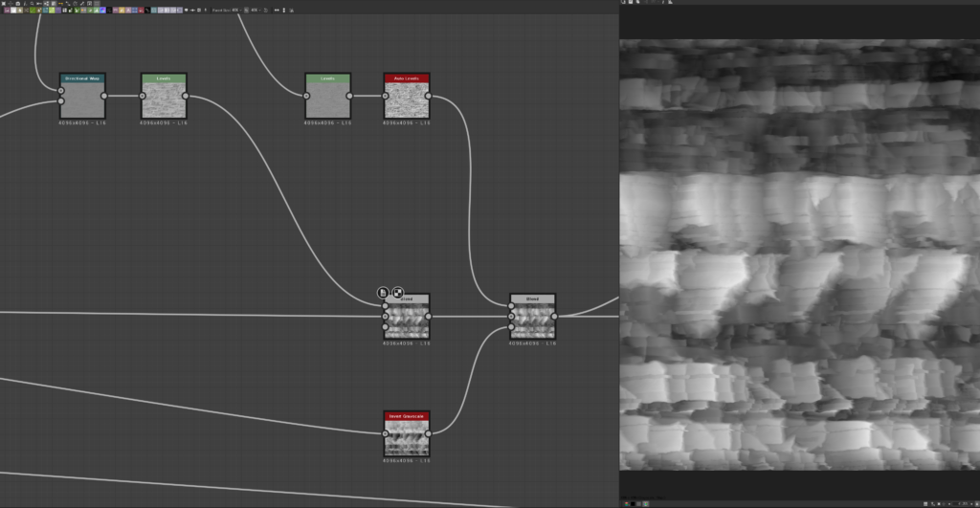
Task: Select the Levels node feeding Auto Levels
Action: pyautogui.click(x=328, y=96)
